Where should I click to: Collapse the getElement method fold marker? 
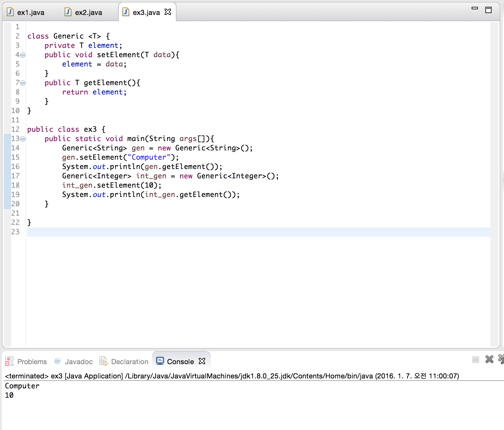[22, 83]
